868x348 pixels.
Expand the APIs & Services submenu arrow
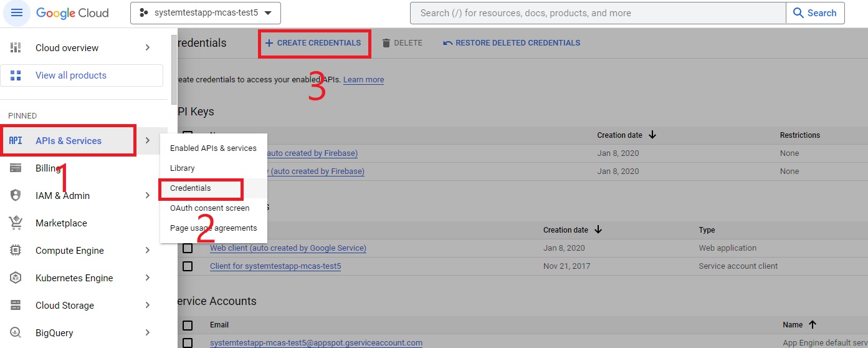coord(147,141)
